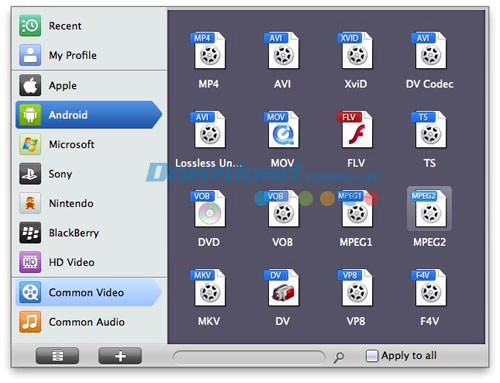Choose the AVI format icon
The width and height of the screenshot is (500, 383).
283,50
